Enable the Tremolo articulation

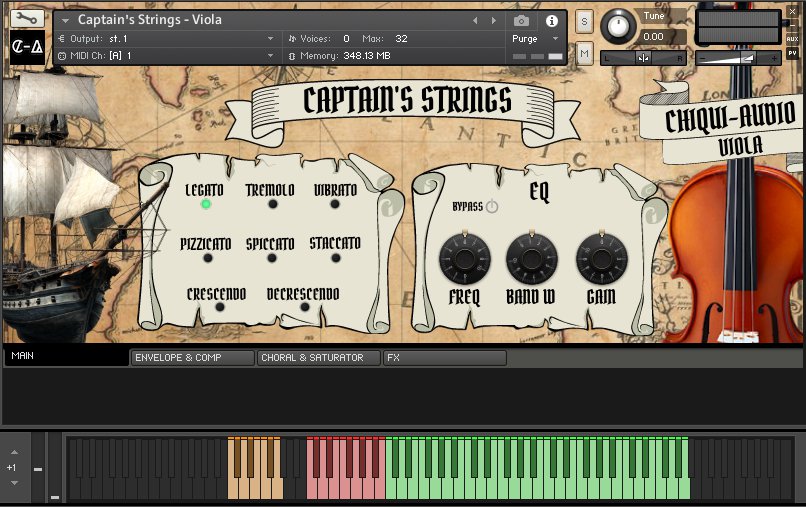[x=271, y=204]
